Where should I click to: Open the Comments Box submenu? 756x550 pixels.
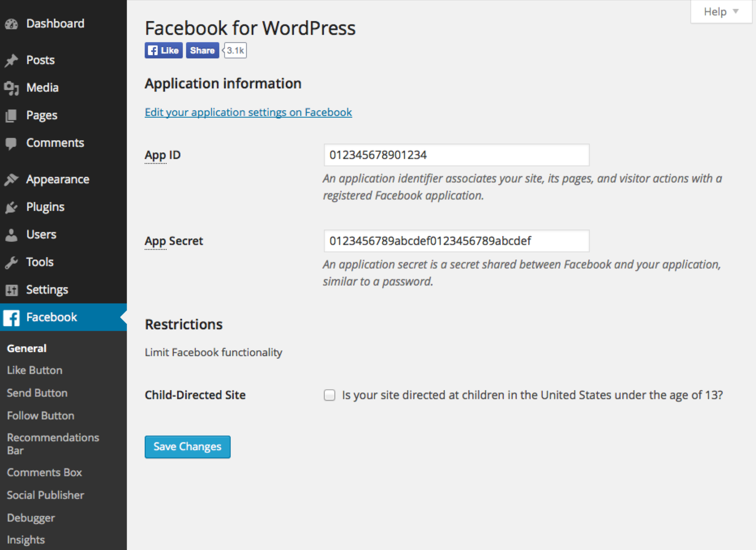[44, 473]
